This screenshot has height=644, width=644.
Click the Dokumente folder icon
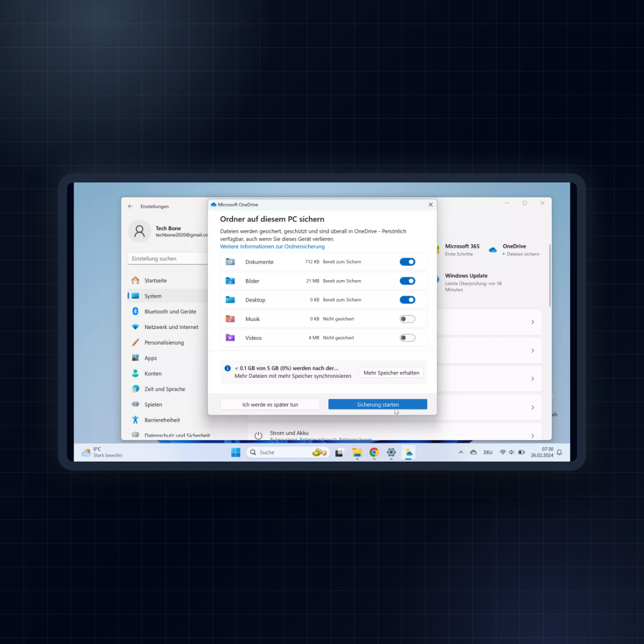pos(230,262)
